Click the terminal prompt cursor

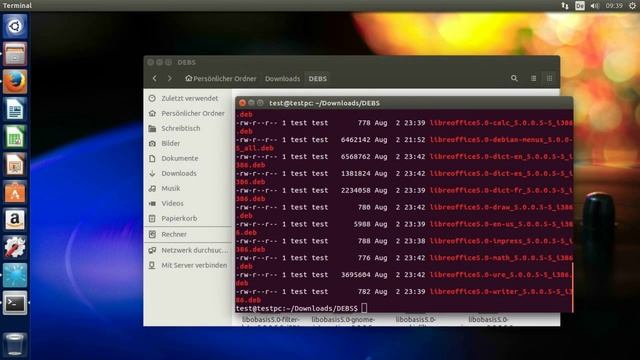[364, 308]
